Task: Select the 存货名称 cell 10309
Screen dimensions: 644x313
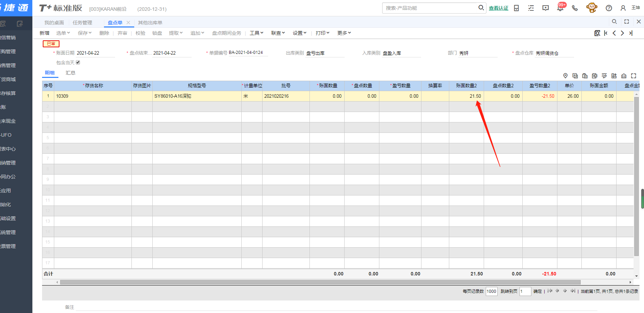Action: (x=93, y=96)
